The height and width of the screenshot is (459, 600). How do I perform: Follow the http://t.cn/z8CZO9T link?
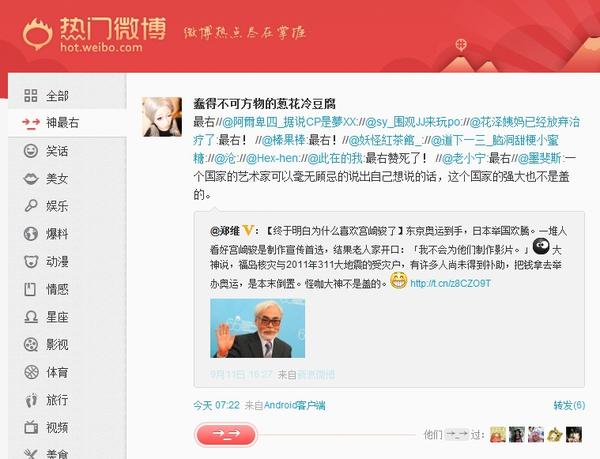point(450,283)
